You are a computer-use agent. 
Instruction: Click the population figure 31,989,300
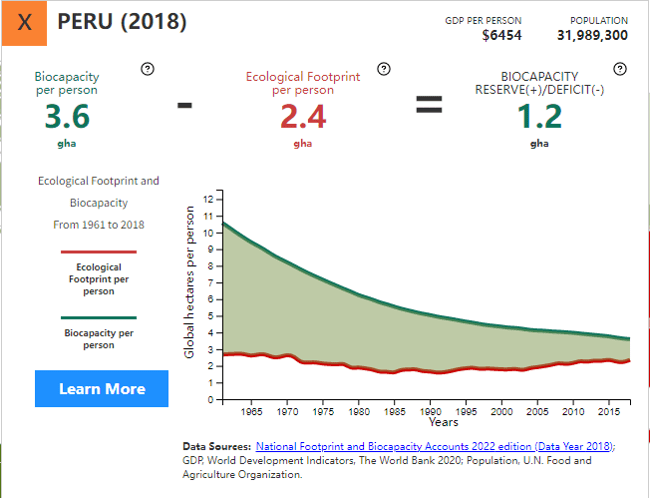pos(592,35)
